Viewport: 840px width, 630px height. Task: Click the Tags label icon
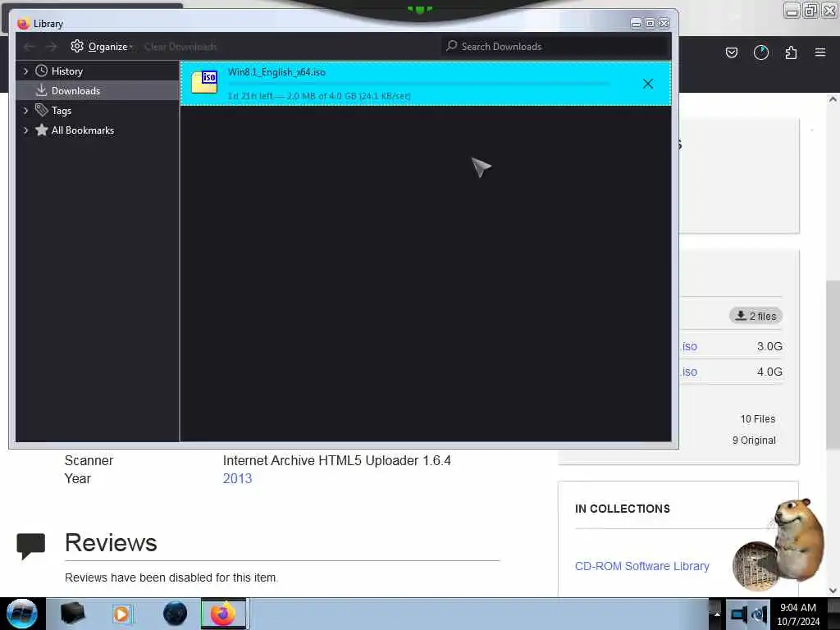[41, 110]
